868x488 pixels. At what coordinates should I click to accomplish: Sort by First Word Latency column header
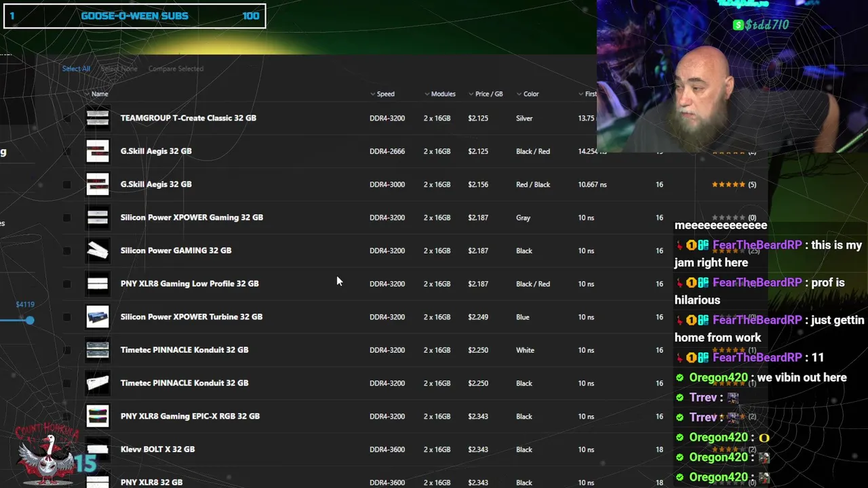[587, 94]
